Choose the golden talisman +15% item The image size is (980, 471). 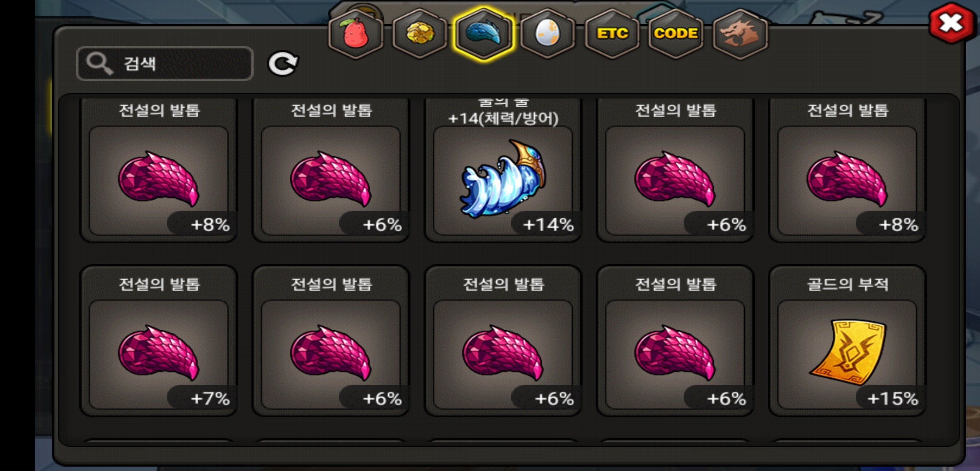tap(847, 341)
